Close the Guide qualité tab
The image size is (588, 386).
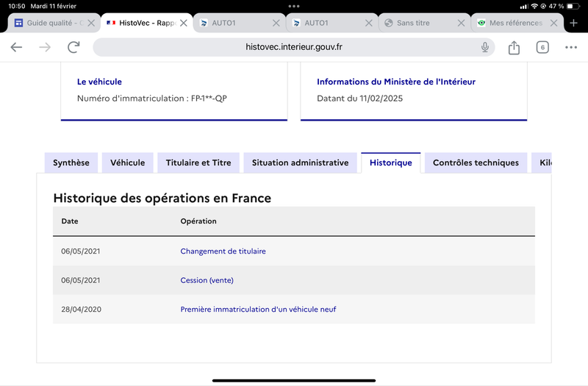coord(91,23)
